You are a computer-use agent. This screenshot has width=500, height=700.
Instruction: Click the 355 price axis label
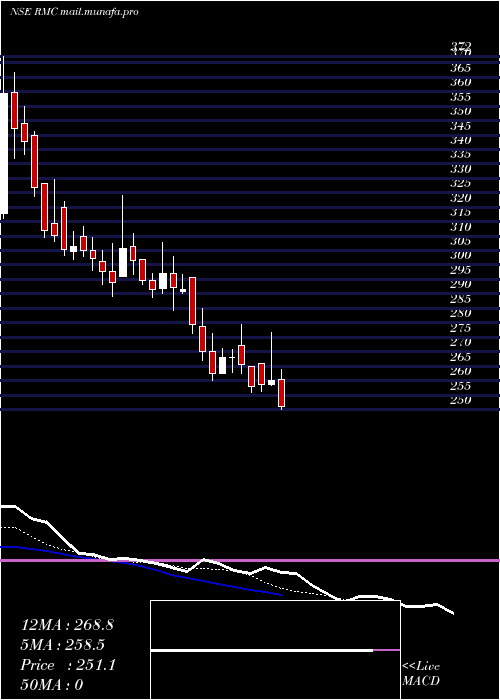(461, 97)
